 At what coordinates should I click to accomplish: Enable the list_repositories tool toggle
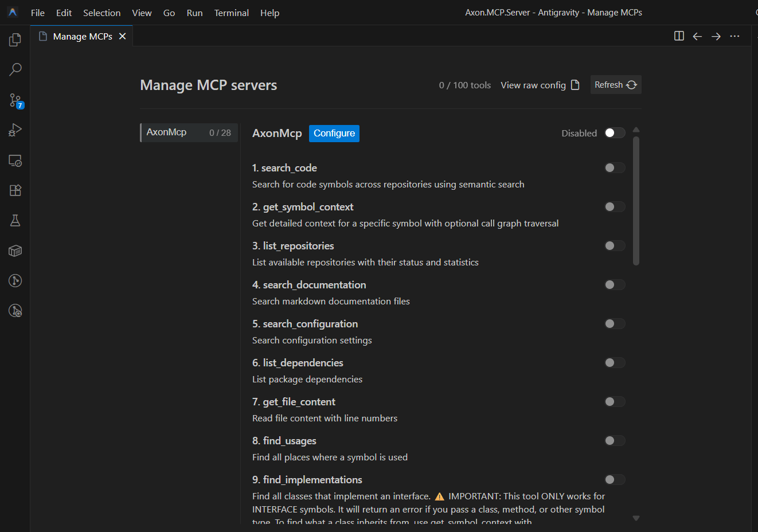[615, 246]
